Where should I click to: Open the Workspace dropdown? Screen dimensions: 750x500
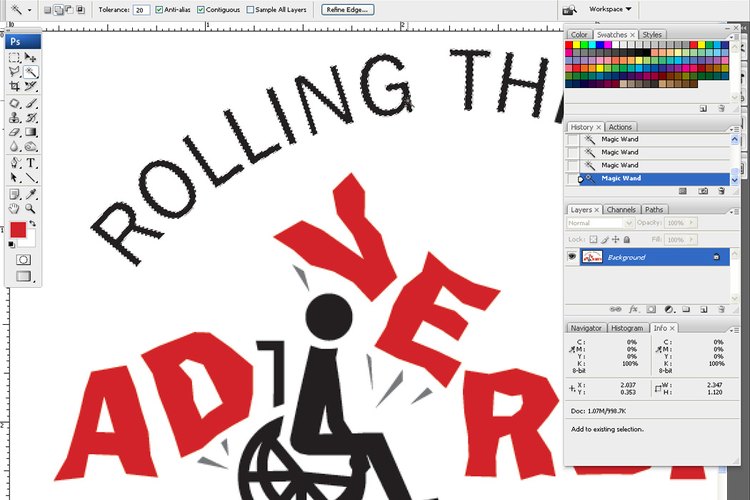tap(610, 9)
